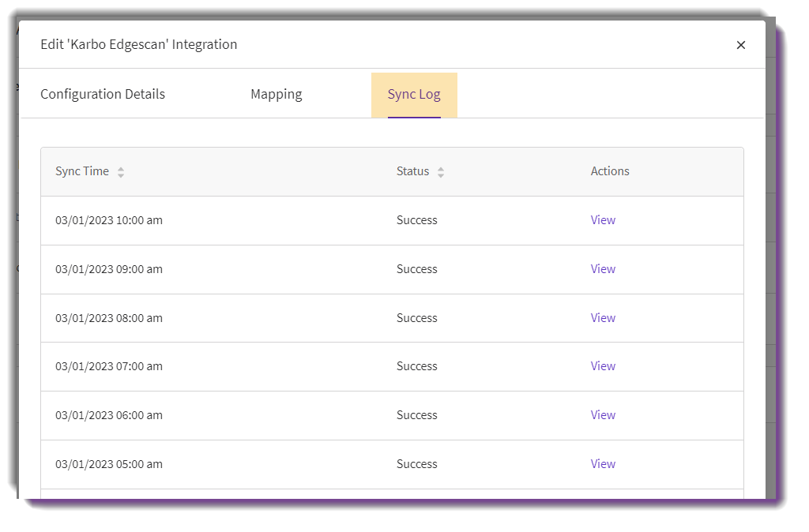Select the Sync Log tab

tap(414, 95)
